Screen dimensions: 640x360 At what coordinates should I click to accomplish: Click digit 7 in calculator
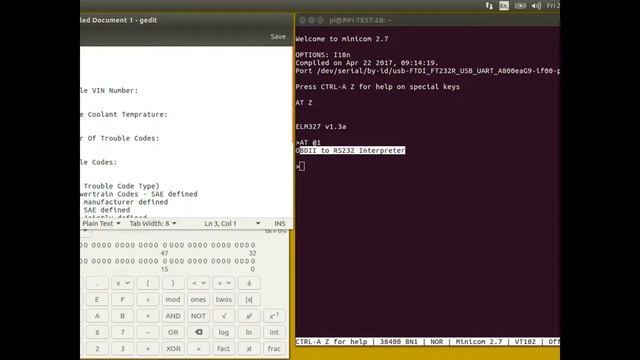point(122,332)
